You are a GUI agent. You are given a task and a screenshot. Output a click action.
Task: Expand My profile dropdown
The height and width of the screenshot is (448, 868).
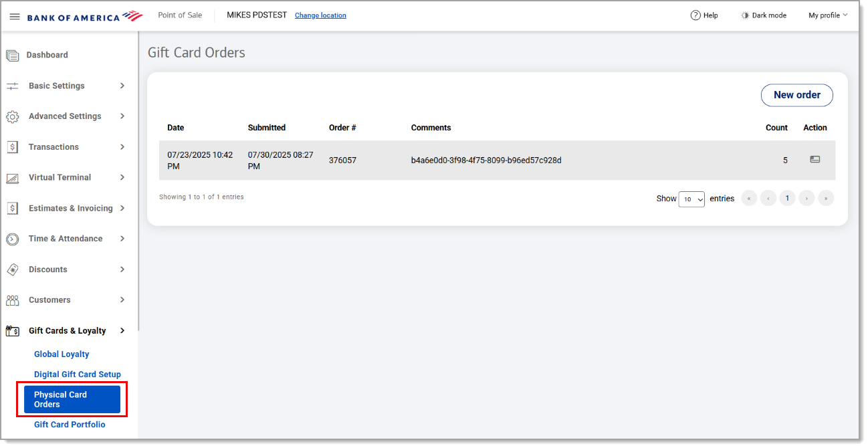[828, 15]
